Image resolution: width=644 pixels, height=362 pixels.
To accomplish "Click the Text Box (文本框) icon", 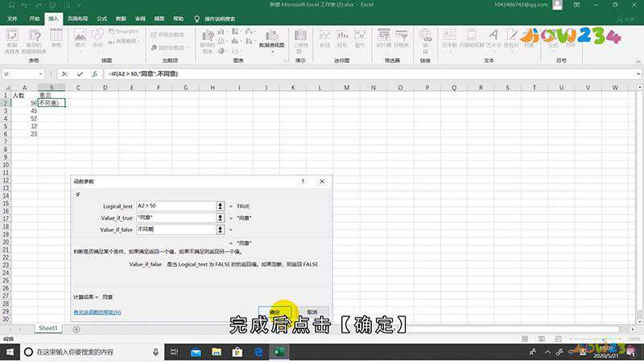I will click(x=449, y=39).
